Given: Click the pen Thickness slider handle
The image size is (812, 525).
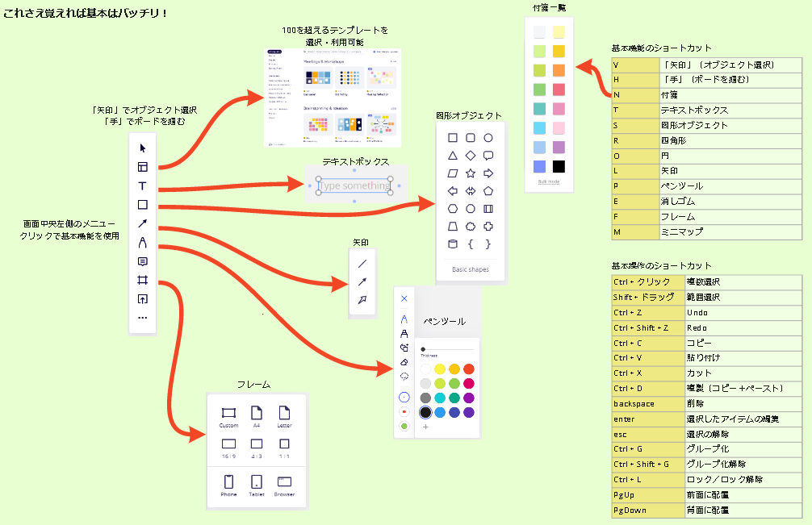Looking at the screenshot, I should pos(423,349).
